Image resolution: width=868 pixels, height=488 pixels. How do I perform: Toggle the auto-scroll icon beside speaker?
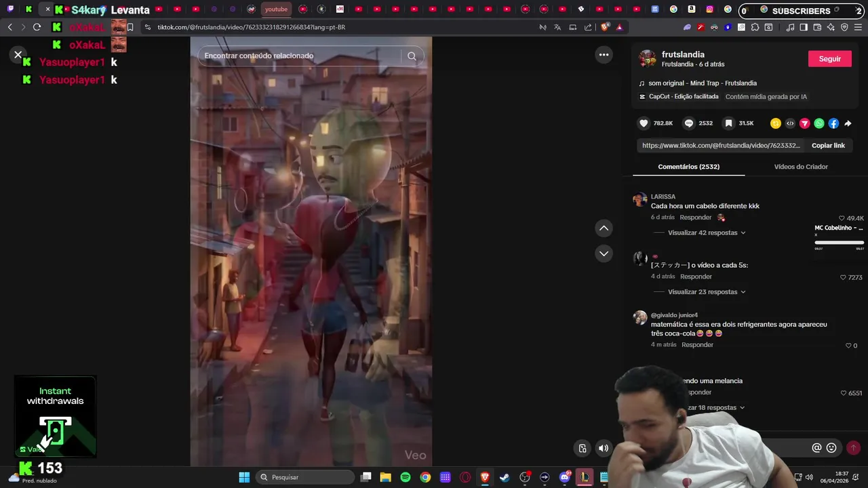[583, 448]
